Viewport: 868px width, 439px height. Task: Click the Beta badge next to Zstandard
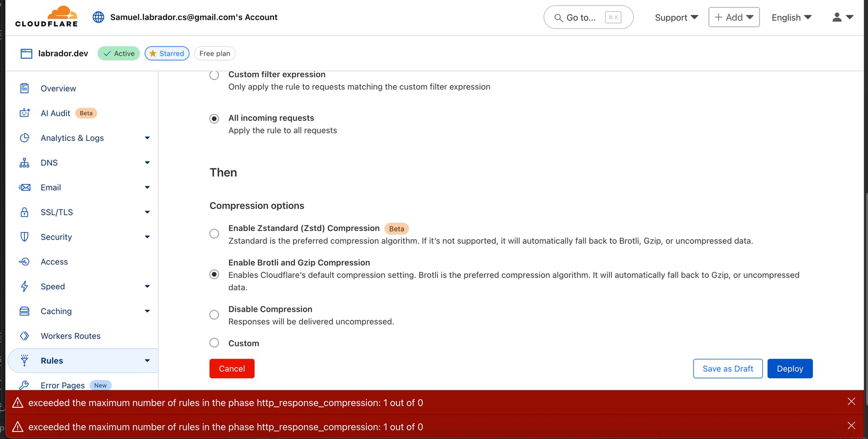point(396,229)
